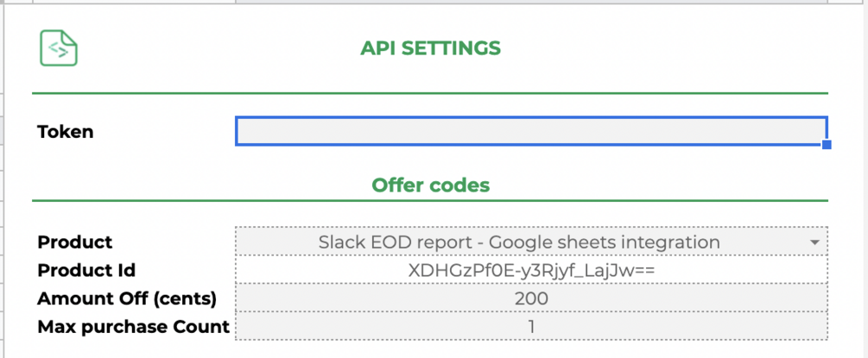Select the Slack EOD report product cell
868x358 pixels.
(518, 242)
